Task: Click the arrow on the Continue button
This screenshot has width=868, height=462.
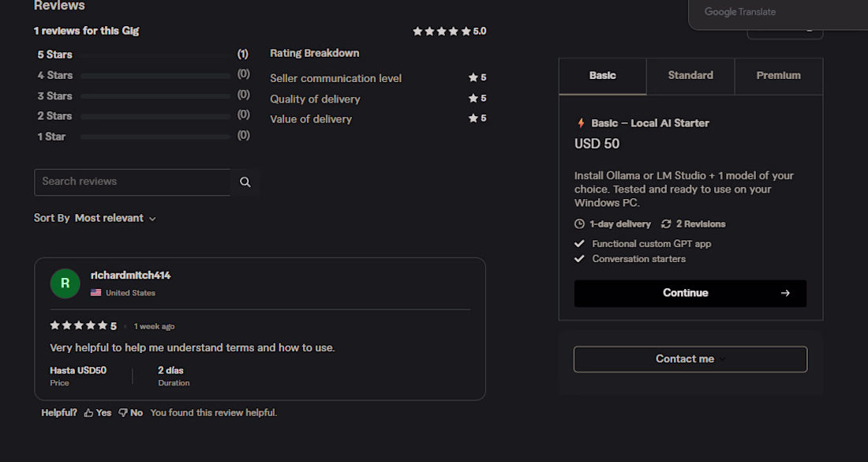Action: [x=785, y=293]
